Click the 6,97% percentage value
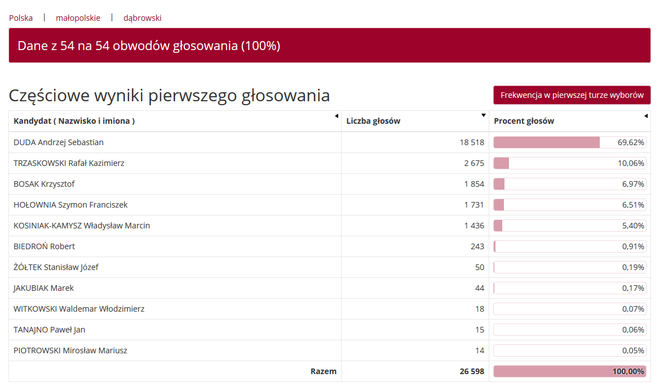664x391 pixels. [633, 184]
